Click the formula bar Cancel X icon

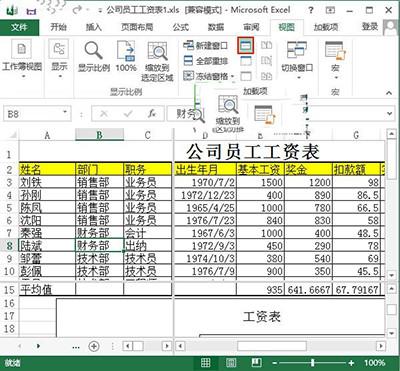104,114
